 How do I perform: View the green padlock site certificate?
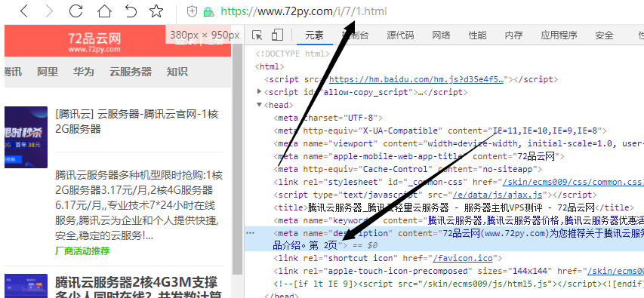point(208,11)
